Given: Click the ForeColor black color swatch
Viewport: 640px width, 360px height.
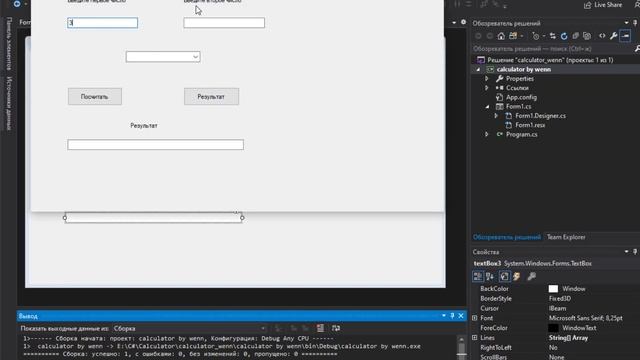Looking at the screenshot, I should pyautogui.click(x=553, y=328).
